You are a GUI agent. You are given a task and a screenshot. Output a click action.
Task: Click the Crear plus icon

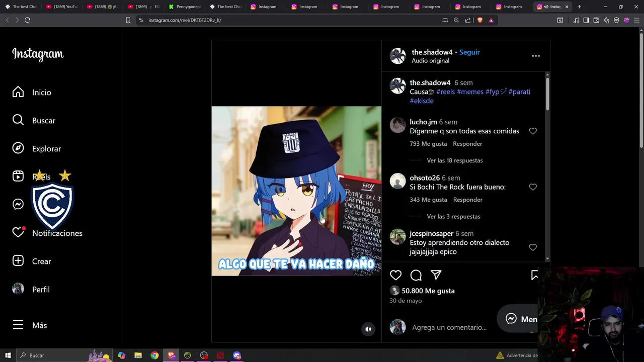[x=18, y=261]
